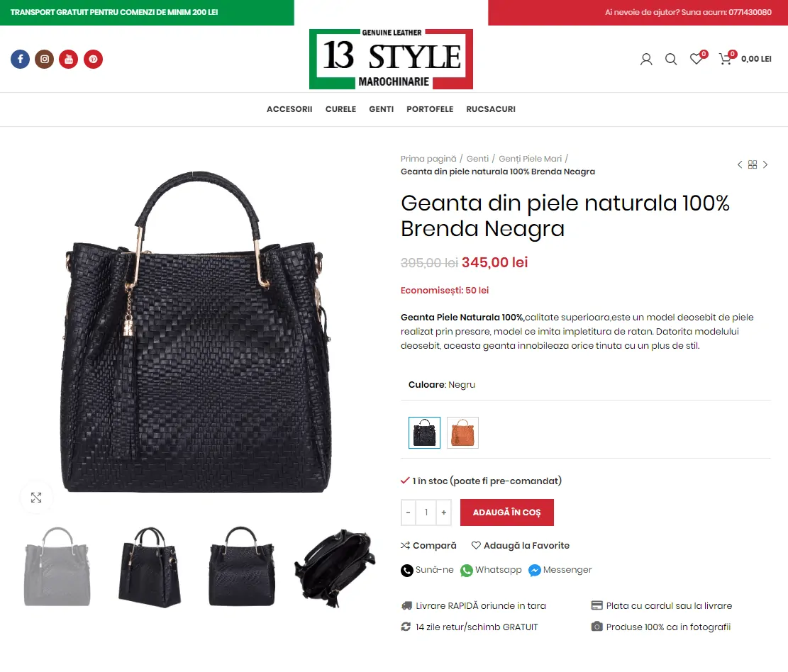
Task: View the open-bag interior thumbnail
Action: click(335, 567)
